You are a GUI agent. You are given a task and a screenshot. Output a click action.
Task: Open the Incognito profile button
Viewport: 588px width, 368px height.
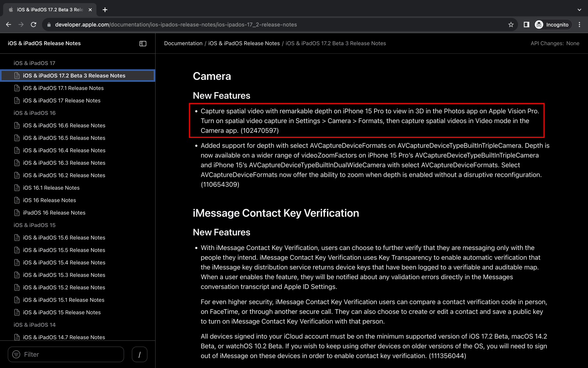tap(552, 25)
